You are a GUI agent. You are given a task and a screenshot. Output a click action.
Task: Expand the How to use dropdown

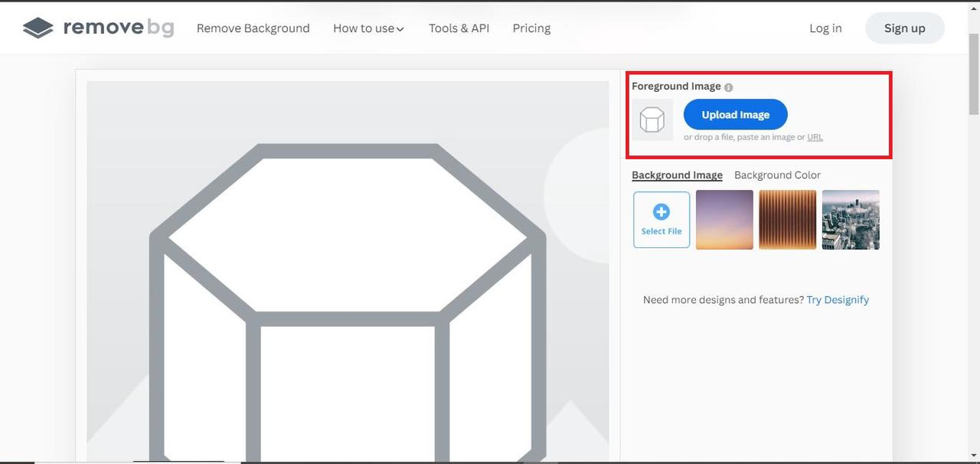pos(368,28)
